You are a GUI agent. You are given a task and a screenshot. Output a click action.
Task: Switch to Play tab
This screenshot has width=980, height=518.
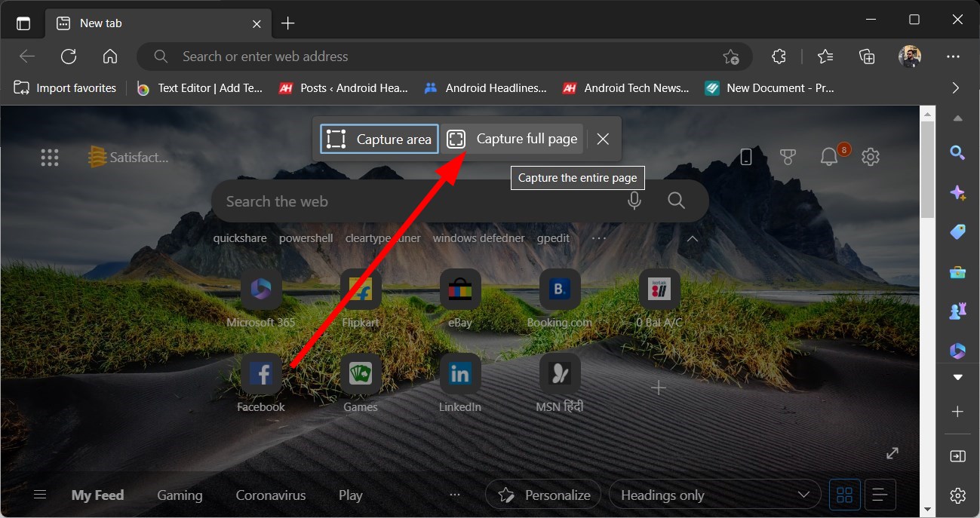click(x=351, y=495)
